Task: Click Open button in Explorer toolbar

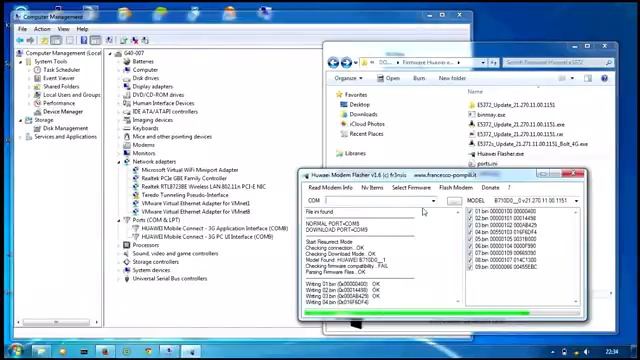Action: coord(388,78)
